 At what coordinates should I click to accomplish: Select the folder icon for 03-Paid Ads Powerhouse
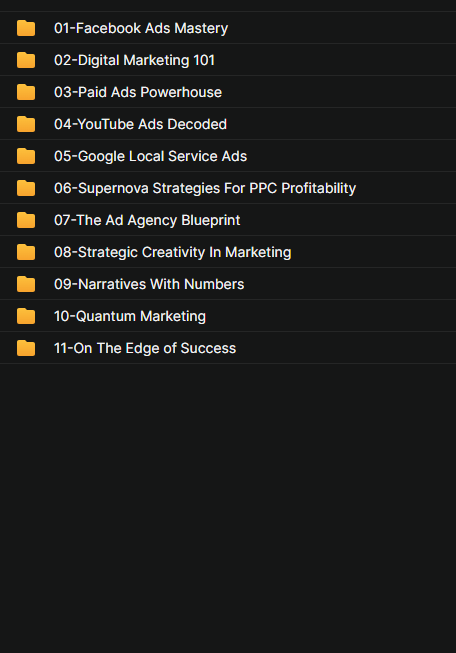(x=26, y=92)
